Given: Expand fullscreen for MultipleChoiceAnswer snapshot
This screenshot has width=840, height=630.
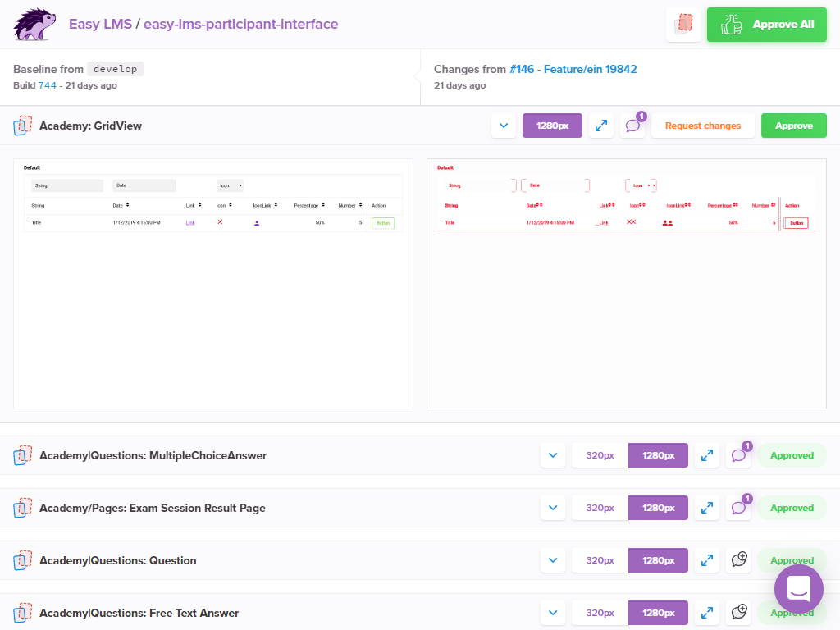Looking at the screenshot, I should click(706, 455).
